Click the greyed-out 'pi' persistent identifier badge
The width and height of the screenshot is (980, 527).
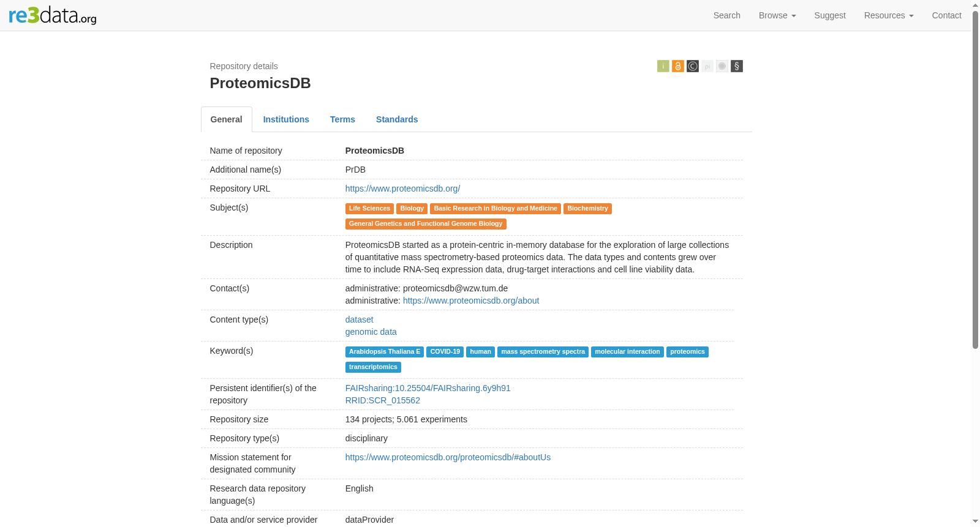pos(707,66)
